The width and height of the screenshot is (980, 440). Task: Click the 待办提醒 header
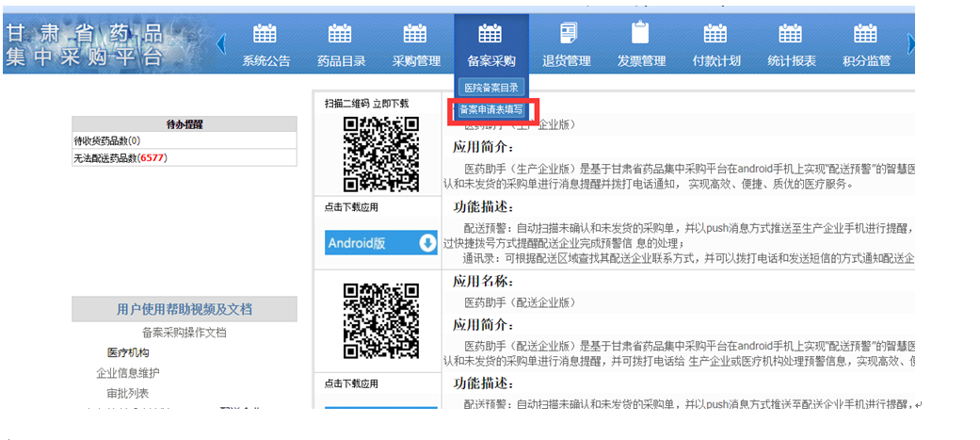click(x=185, y=124)
